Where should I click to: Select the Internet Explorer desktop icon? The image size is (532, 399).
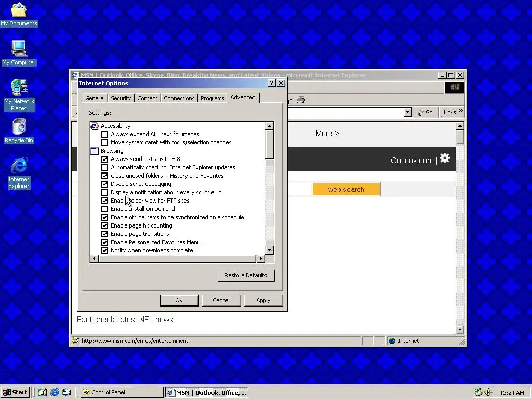pyautogui.click(x=19, y=173)
